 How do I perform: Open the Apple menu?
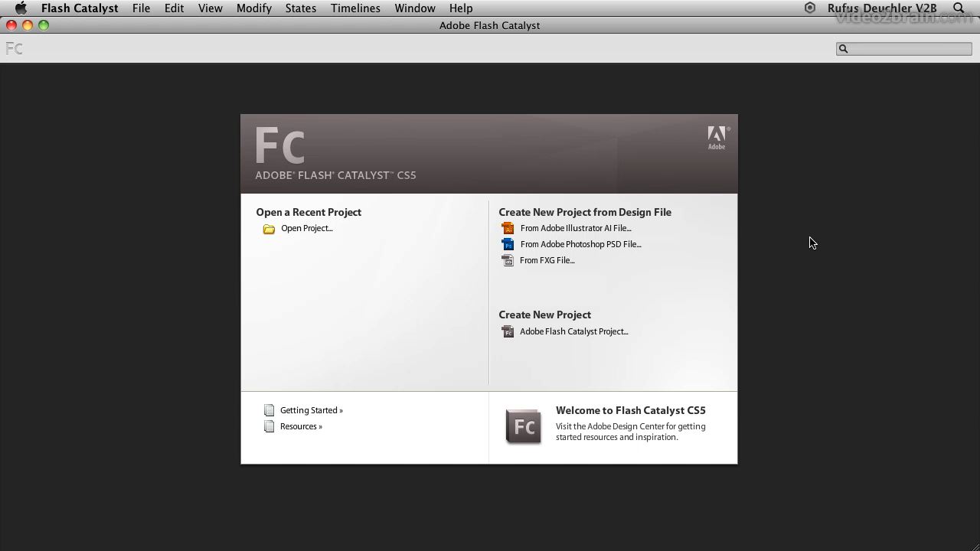tap(21, 8)
